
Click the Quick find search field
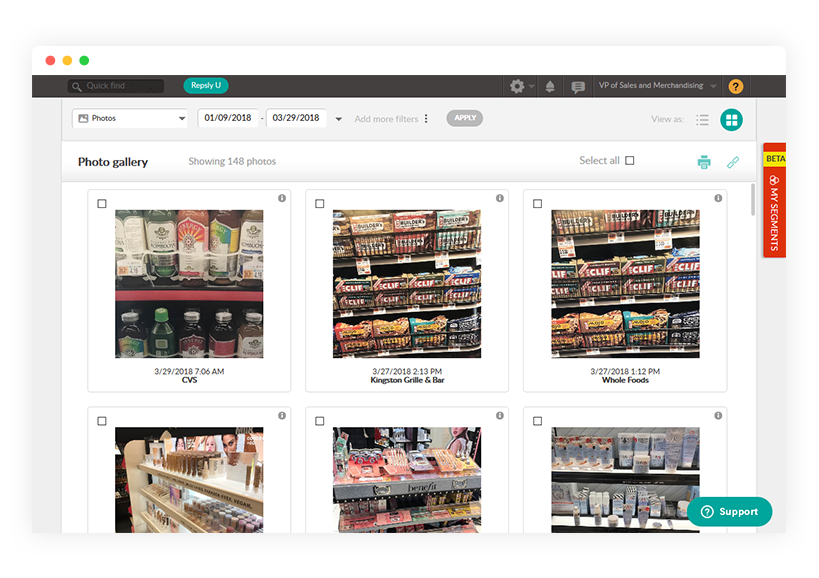116,86
